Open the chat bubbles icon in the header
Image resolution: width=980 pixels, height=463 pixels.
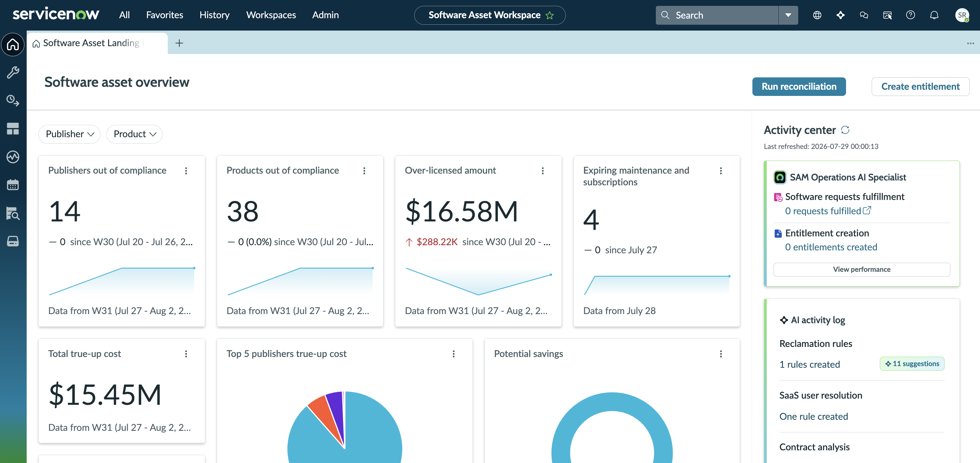[864, 15]
